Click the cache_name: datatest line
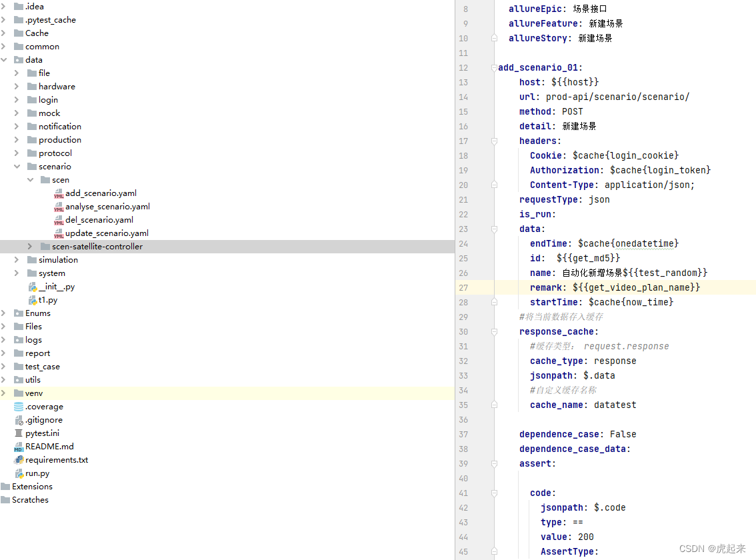The width and height of the screenshot is (756, 560). point(583,405)
